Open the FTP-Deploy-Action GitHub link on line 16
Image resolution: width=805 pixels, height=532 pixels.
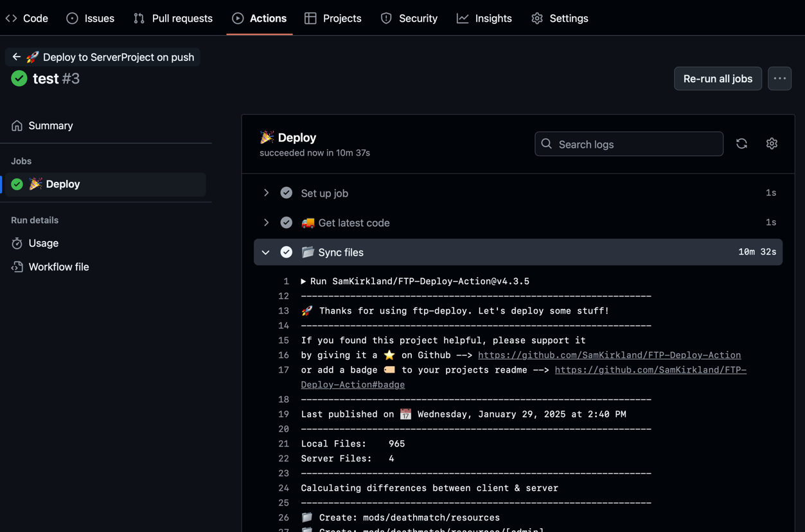609,355
